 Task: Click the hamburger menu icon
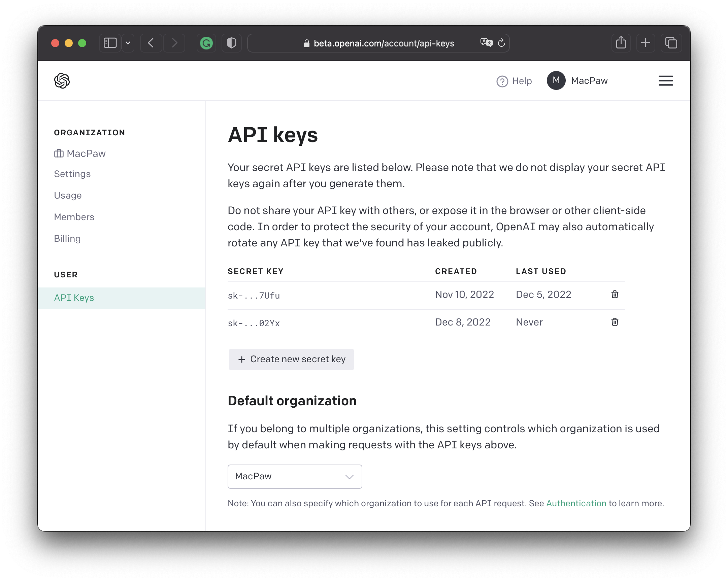pyautogui.click(x=665, y=80)
